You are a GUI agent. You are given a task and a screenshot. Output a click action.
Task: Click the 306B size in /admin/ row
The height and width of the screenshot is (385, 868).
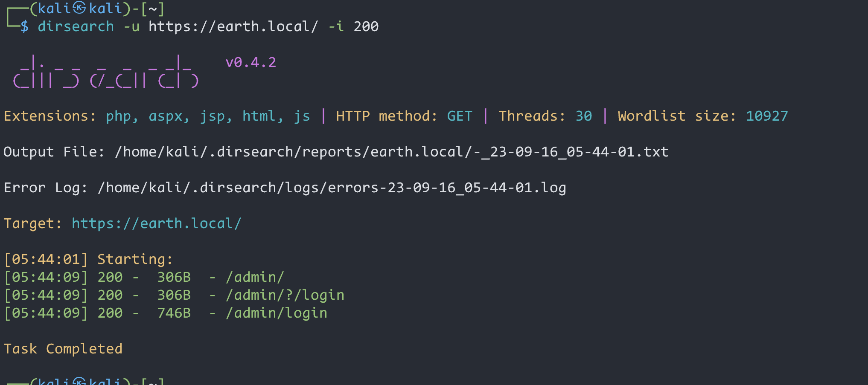pyautogui.click(x=174, y=277)
